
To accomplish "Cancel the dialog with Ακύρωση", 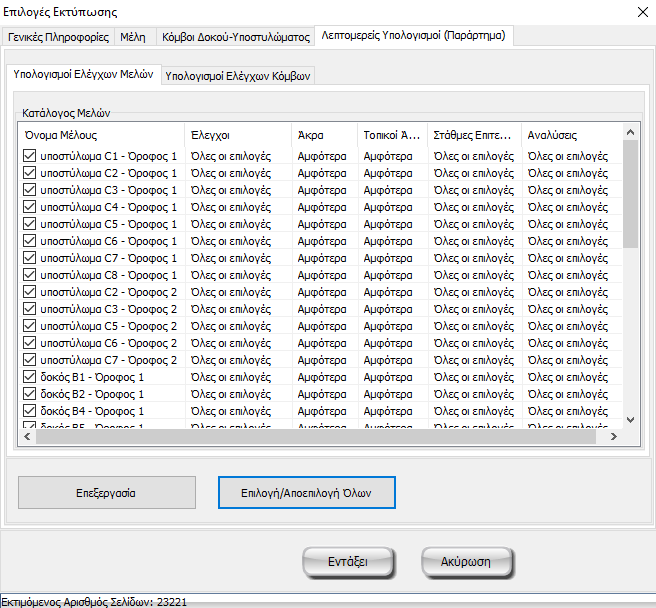I will [467, 562].
